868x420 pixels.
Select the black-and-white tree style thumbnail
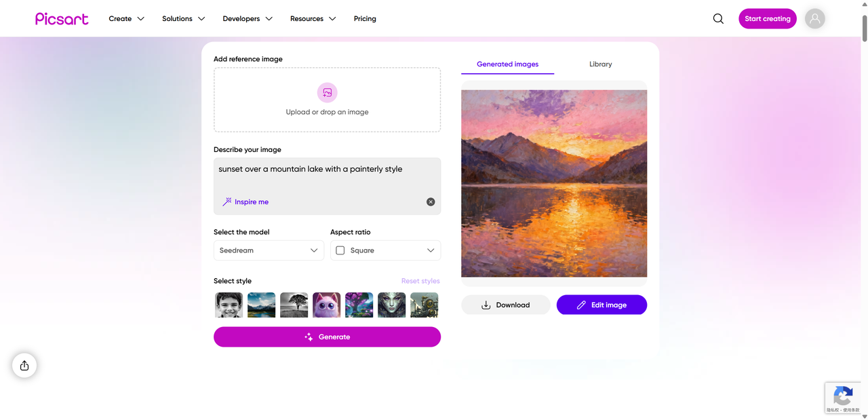(x=294, y=305)
